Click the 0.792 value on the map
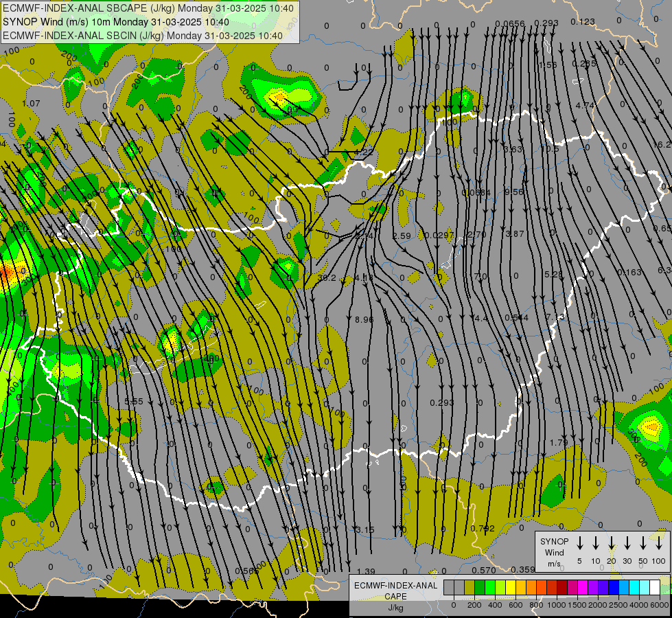 483,528
